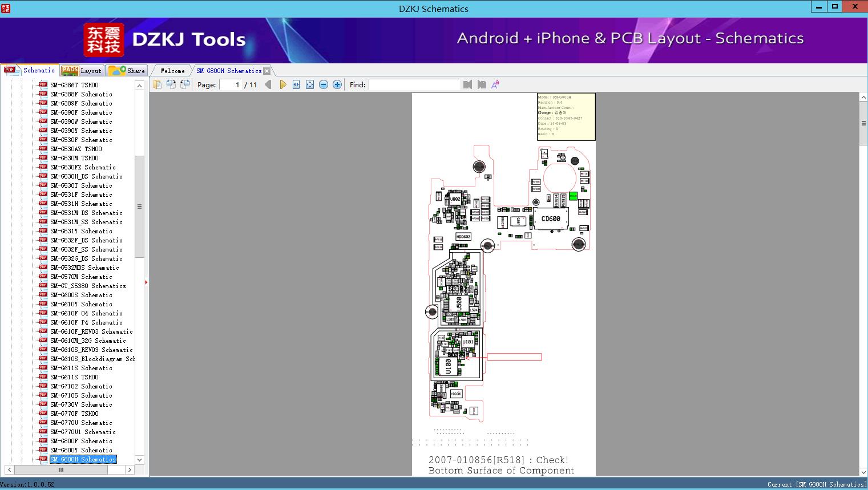
Task: Select the highlighted SM G800H Schematics entry
Action: [83, 459]
